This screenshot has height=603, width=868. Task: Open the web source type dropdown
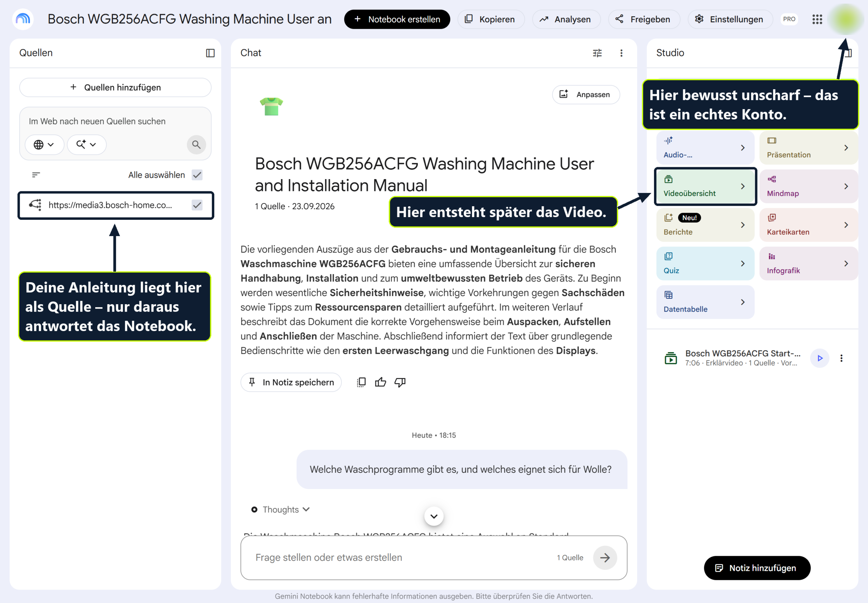(44, 144)
